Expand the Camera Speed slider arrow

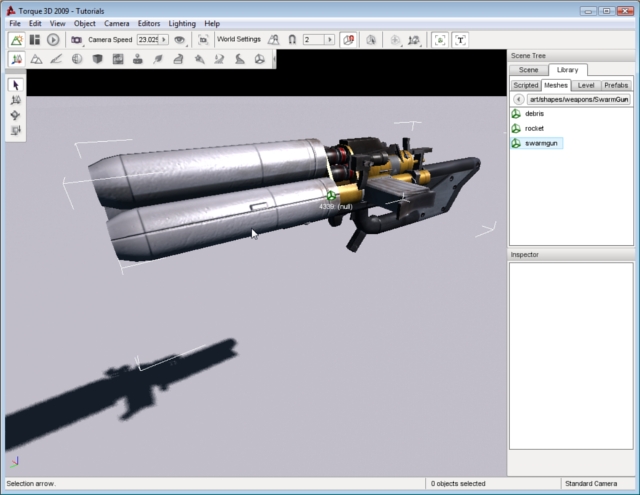pos(165,40)
